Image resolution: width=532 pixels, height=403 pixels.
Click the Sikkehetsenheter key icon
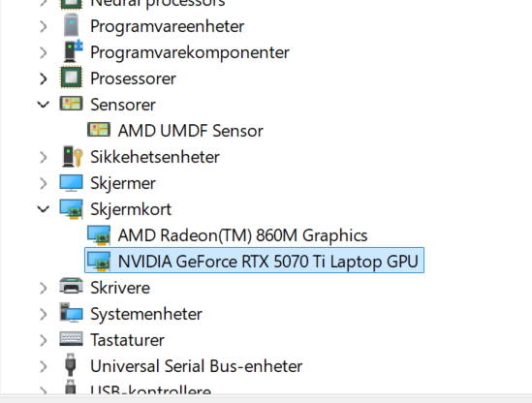[x=73, y=156]
